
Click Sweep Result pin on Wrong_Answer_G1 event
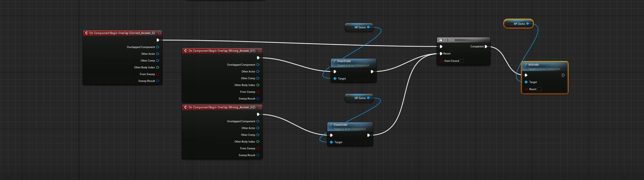pyautogui.click(x=258, y=99)
